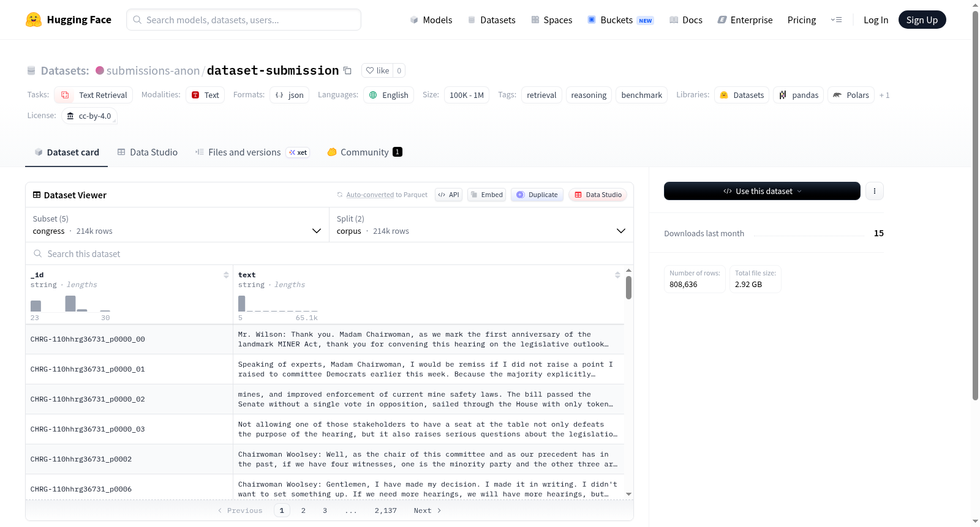Viewport: 980px width, 527px height.
Task: Duplicate the dataset viewer
Action: pyautogui.click(x=537, y=195)
